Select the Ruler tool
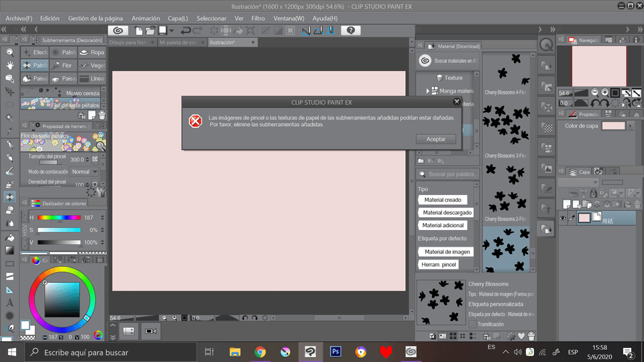This screenshot has width=644, height=362. tap(10, 290)
